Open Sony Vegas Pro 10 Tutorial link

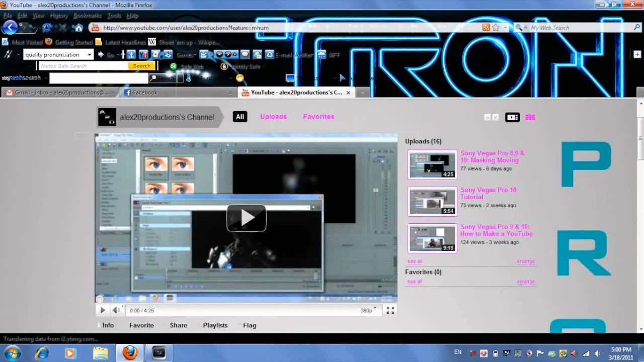point(489,194)
